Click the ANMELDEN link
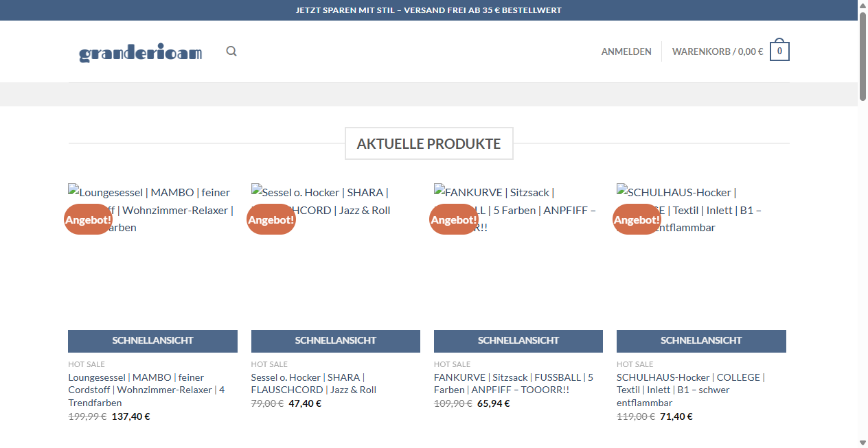 pyautogui.click(x=626, y=51)
